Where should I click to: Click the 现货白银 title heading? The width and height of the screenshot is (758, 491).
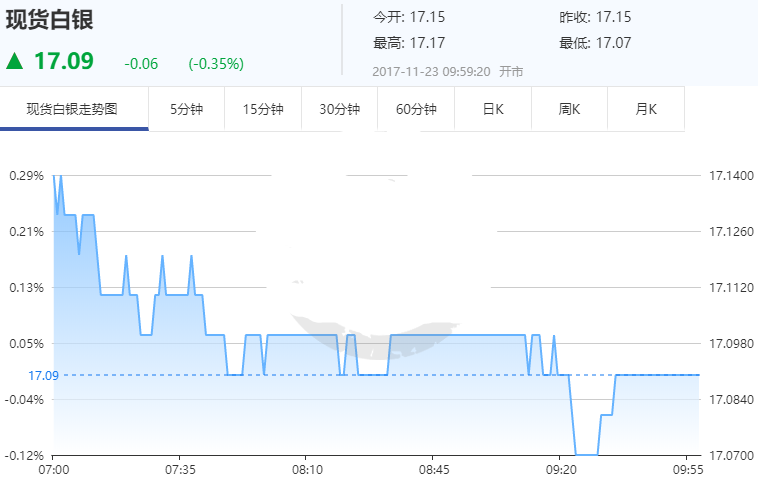[45, 20]
